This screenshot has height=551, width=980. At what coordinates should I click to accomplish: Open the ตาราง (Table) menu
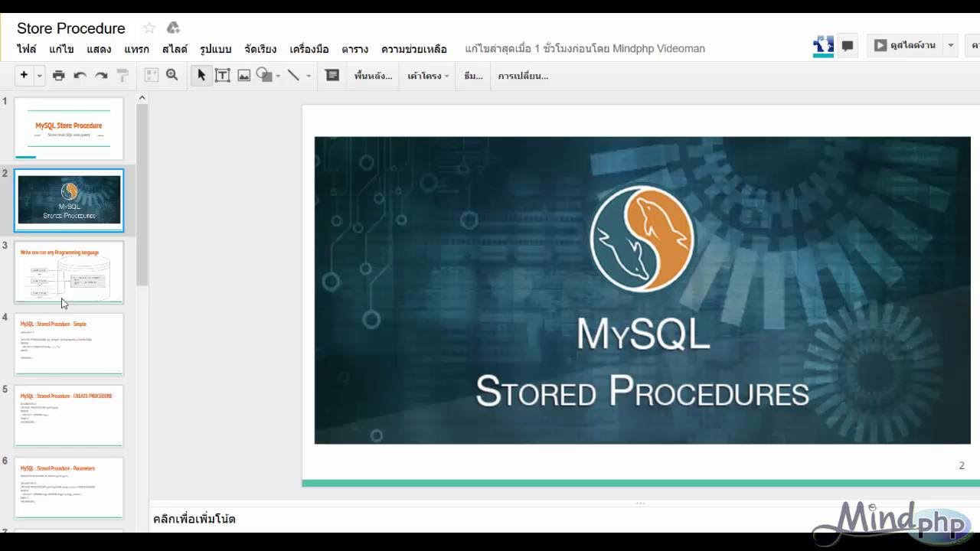[355, 49]
